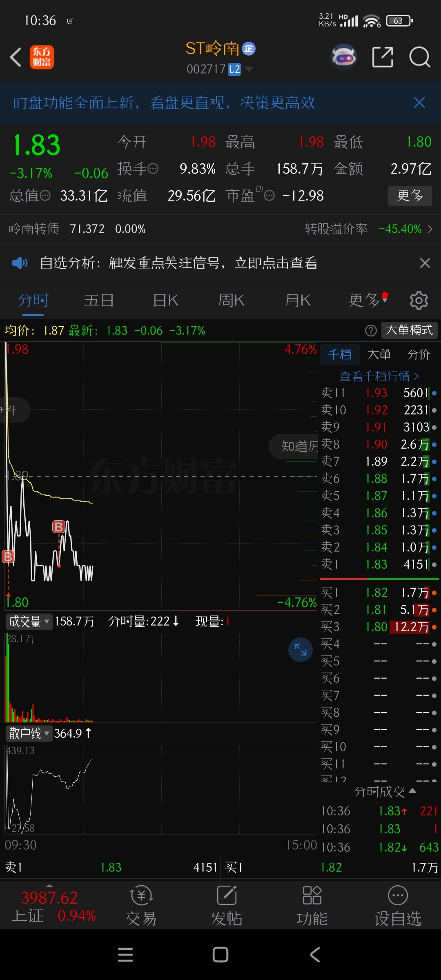Image resolution: width=441 pixels, height=980 pixels.
Task: Tap the 更多 quote details button
Action: 410,196
